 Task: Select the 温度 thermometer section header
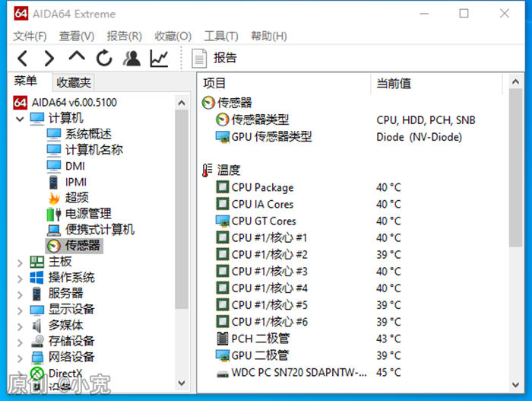(221, 170)
